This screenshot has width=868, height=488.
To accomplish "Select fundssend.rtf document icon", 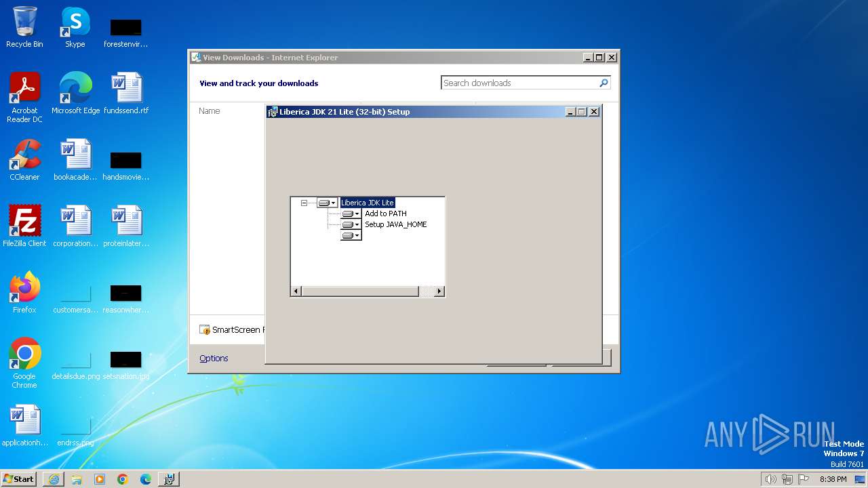I will tap(126, 94).
